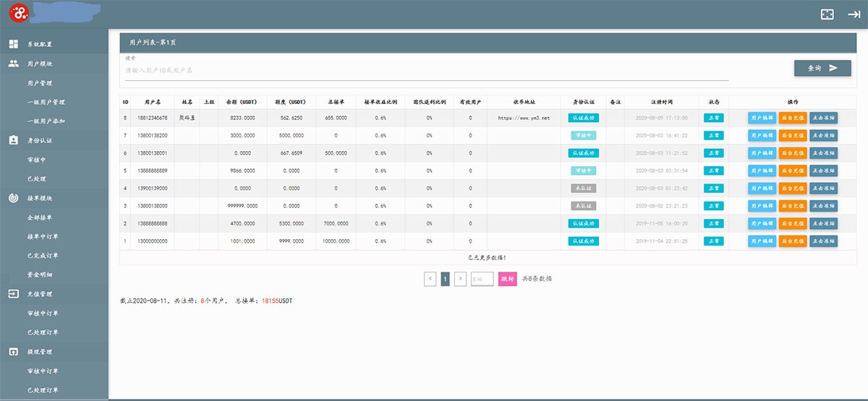Click the 未认证 badge for user 13900139000
Image resolution: width=868 pixels, height=401 pixels.
[583, 188]
